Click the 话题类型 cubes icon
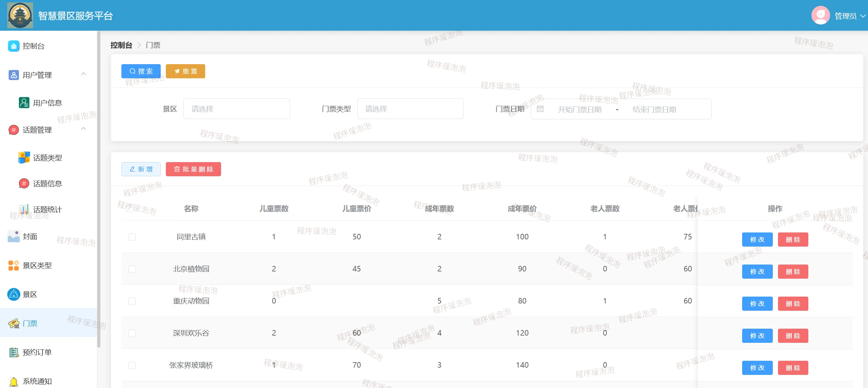The width and height of the screenshot is (868, 388). point(24,158)
